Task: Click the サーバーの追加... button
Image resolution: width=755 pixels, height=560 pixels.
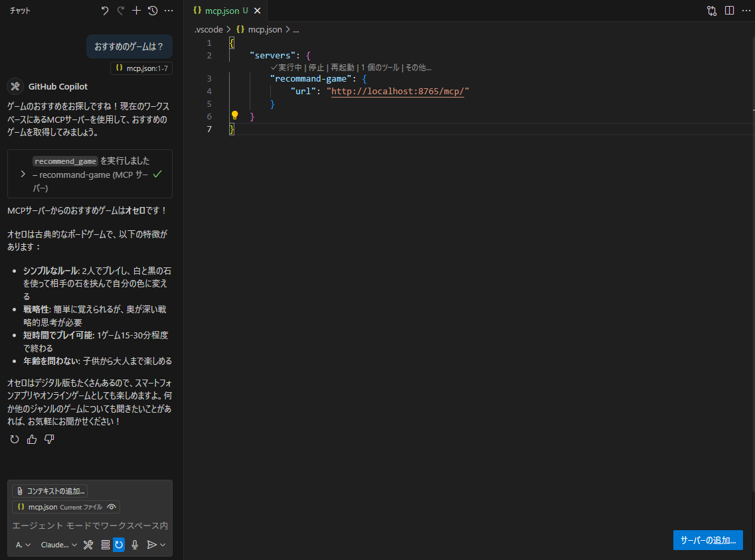Action: (x=708, y=540)
